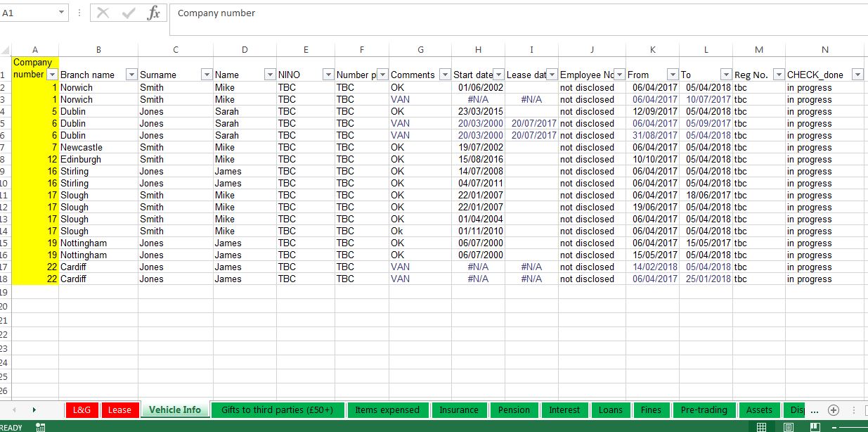Viewport: 868px width, 432px height.
Task: Open the Name Box dropdown arrow
Action: tap(62, 12)
